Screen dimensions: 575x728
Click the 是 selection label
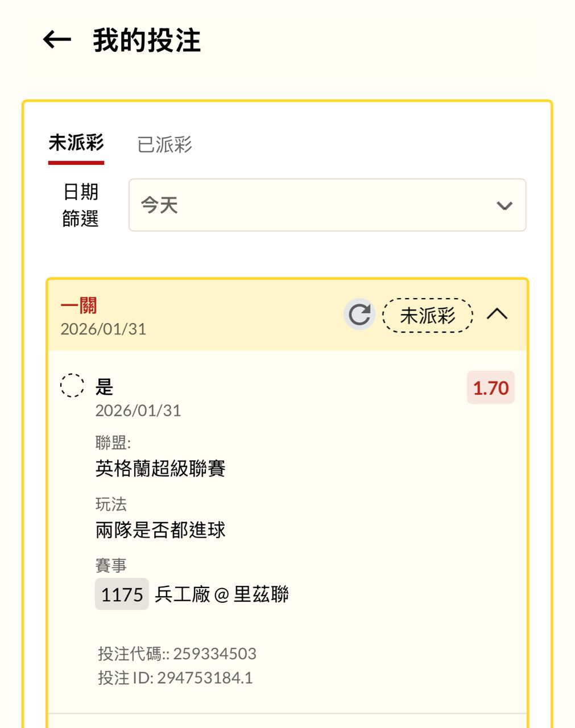pyautogui.click(x=105, y=388)
